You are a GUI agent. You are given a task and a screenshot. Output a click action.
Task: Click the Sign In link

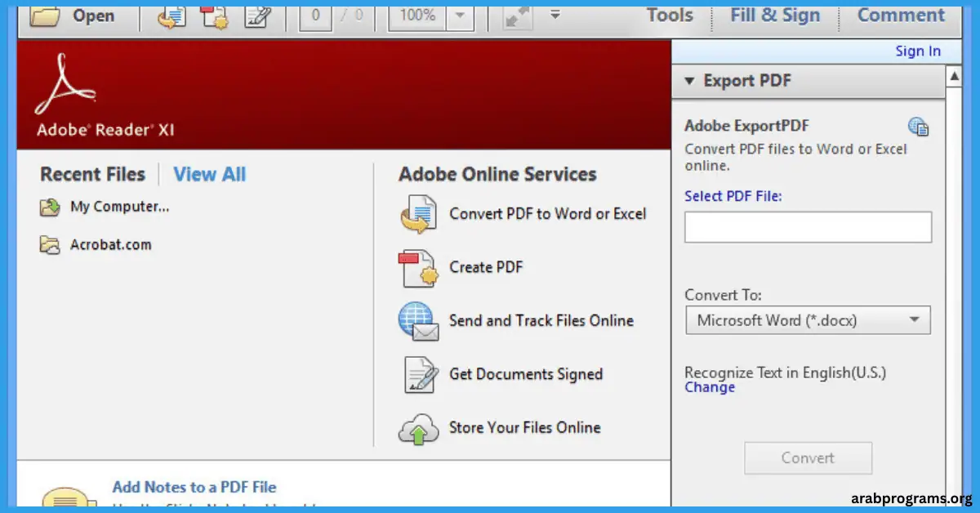coord(918,51)
